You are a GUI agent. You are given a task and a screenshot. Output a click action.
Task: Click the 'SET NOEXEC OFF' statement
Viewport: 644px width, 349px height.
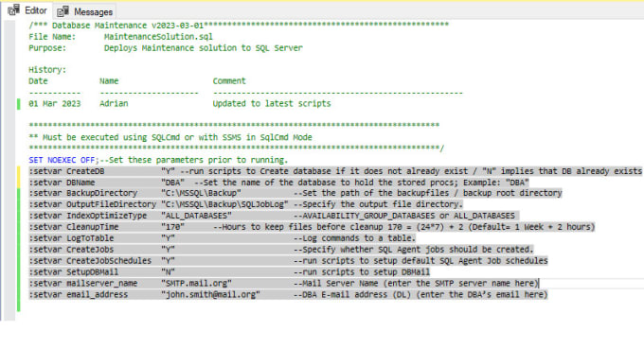coord(62,160)
